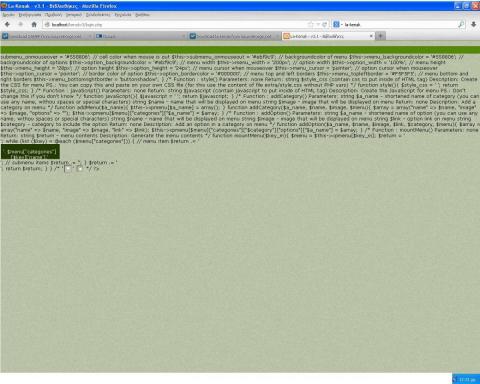Open the URL history dropdown arrow
The width and height of the screenshot is (480, 384).
click(x=318, y=24)
